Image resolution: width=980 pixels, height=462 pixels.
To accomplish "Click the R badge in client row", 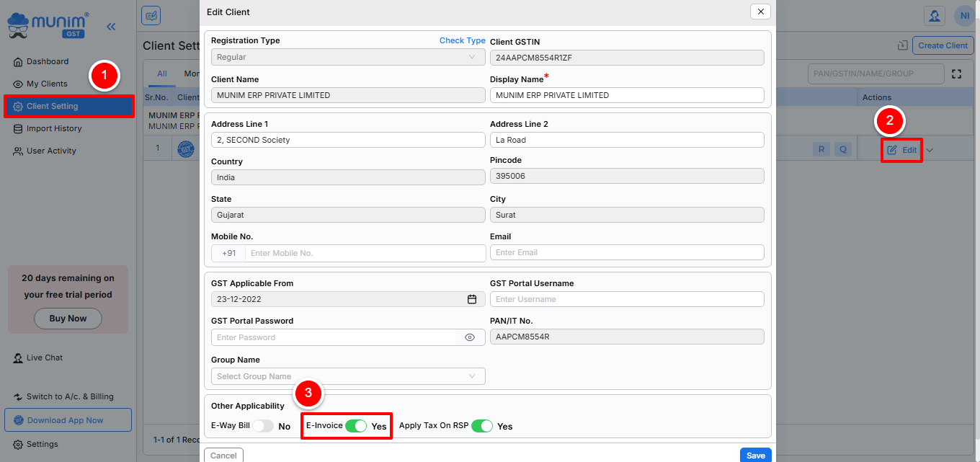I will coord(821,150).
